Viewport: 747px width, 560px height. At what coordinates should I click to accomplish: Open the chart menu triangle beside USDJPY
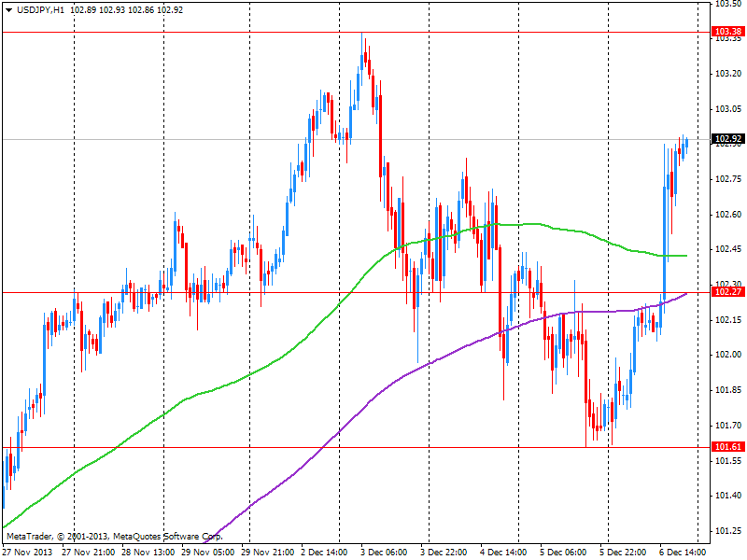point(8,10)
